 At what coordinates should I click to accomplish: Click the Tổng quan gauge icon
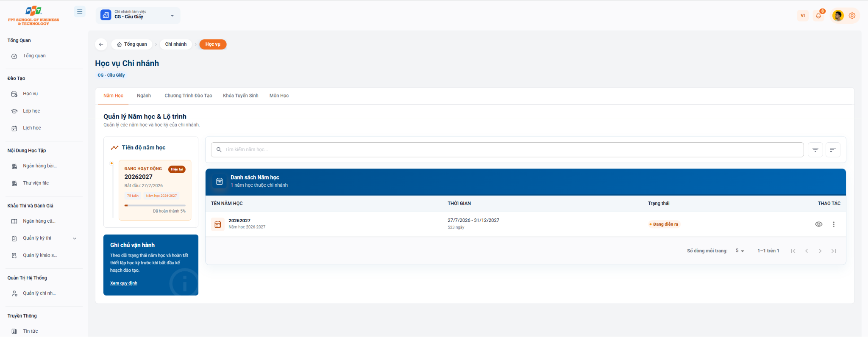(14, 56)
